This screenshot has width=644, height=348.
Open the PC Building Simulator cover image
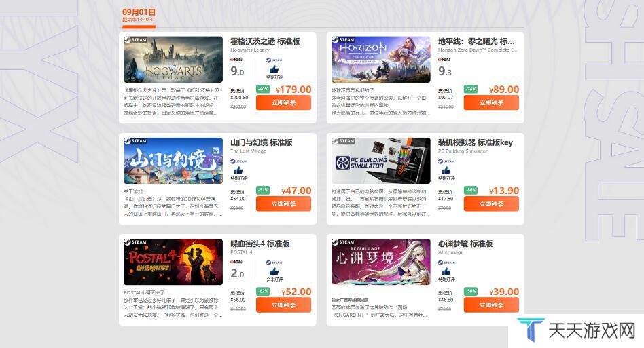click(x=381, y=161)
